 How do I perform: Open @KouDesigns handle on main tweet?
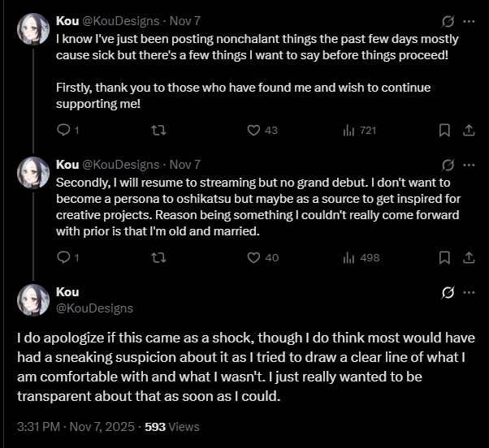tap(94, 308)
